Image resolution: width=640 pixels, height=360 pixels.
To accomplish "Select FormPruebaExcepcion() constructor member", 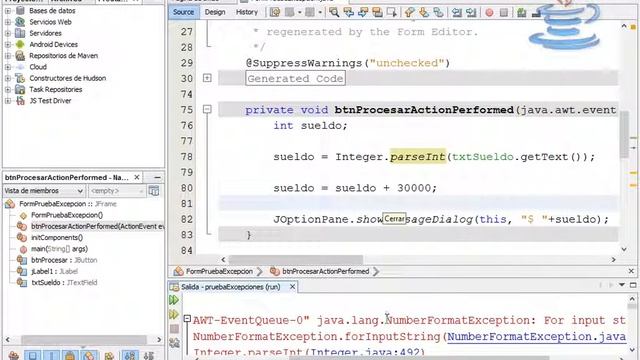I will point(67,215).
